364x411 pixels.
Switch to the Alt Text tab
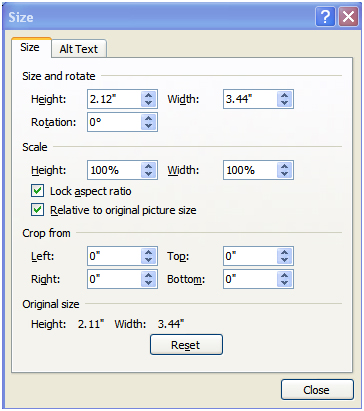click(79, 49)
